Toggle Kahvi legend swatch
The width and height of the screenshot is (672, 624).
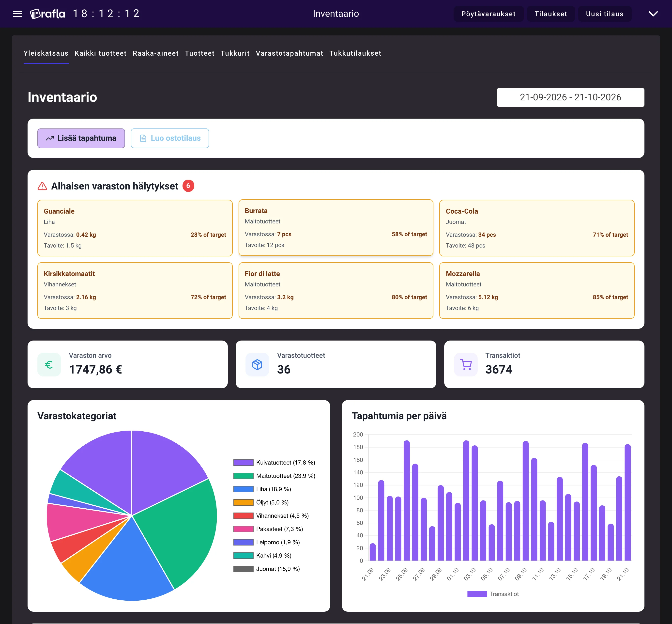(x=243, y=555)
